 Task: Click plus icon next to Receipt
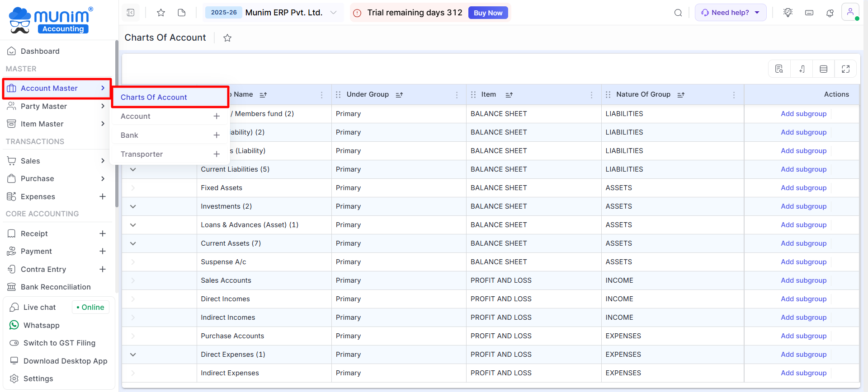tap(103, 233)
